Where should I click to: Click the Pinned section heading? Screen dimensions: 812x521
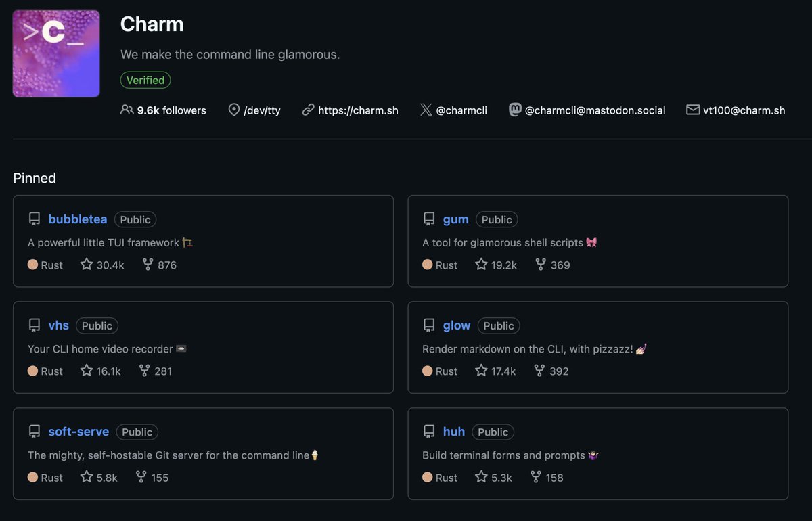click(35, 178)
